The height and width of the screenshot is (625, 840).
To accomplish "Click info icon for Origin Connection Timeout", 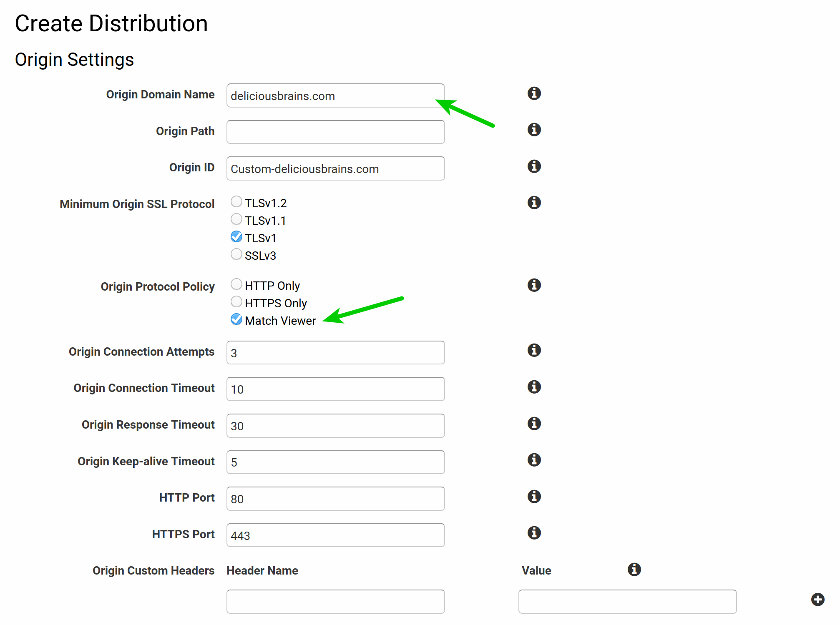I will (534, 387).
